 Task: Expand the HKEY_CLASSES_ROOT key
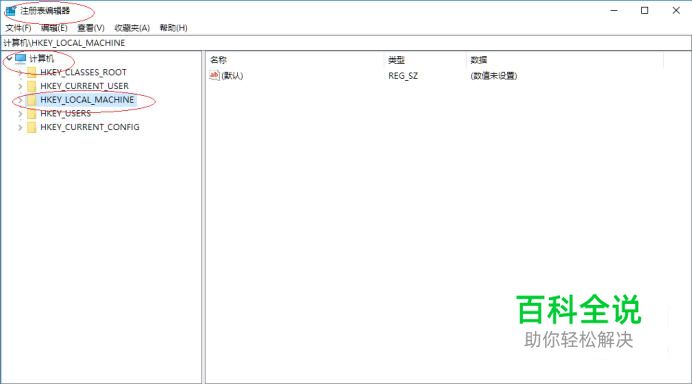20,72
